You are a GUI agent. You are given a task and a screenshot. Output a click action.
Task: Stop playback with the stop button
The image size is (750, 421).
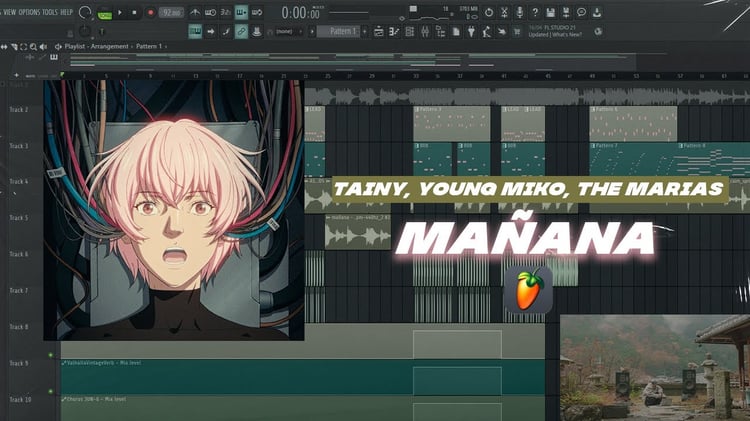tap(134, 12)
